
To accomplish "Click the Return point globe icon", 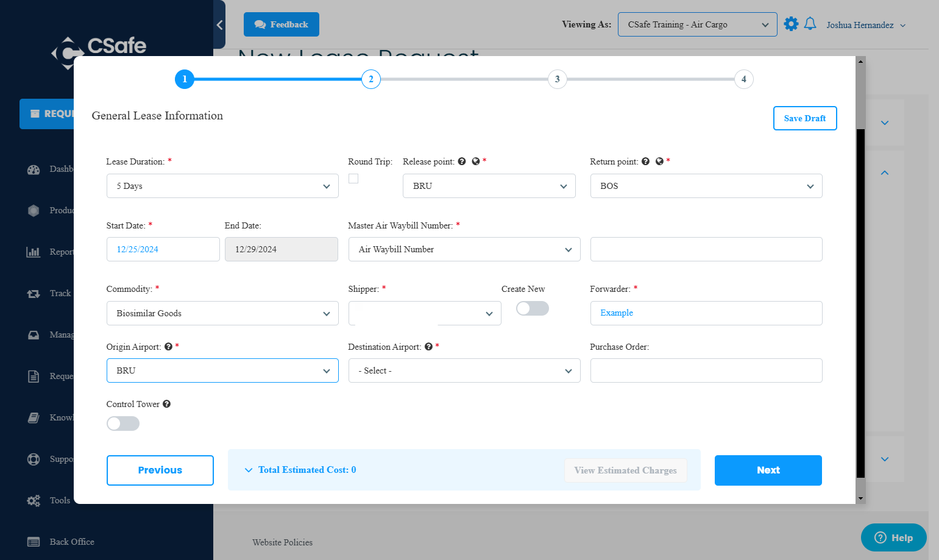I will [659, 161].
